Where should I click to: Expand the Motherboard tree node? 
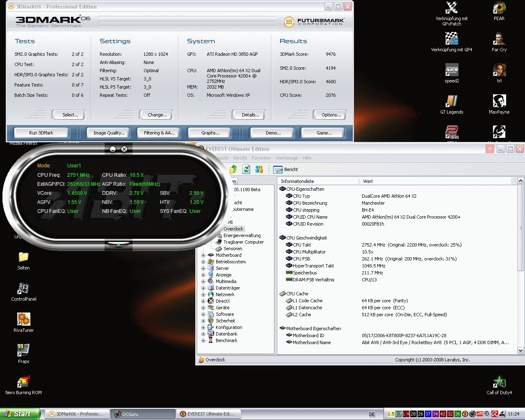click(x=203, y=255)
